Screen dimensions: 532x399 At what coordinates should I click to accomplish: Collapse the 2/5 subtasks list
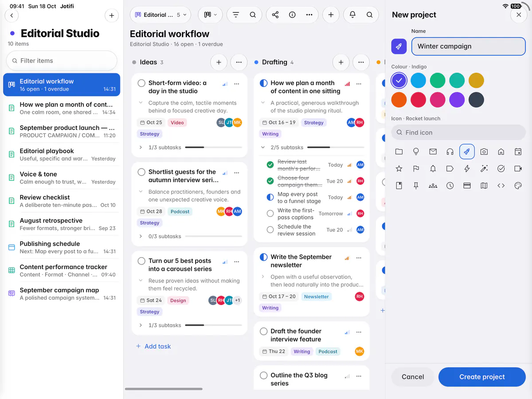point(262,147)
